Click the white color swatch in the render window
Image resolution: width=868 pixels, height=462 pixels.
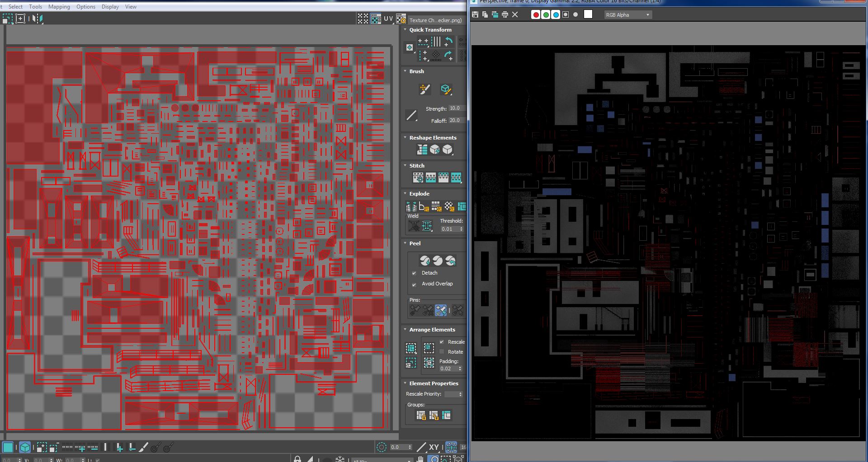pos(588,14)
